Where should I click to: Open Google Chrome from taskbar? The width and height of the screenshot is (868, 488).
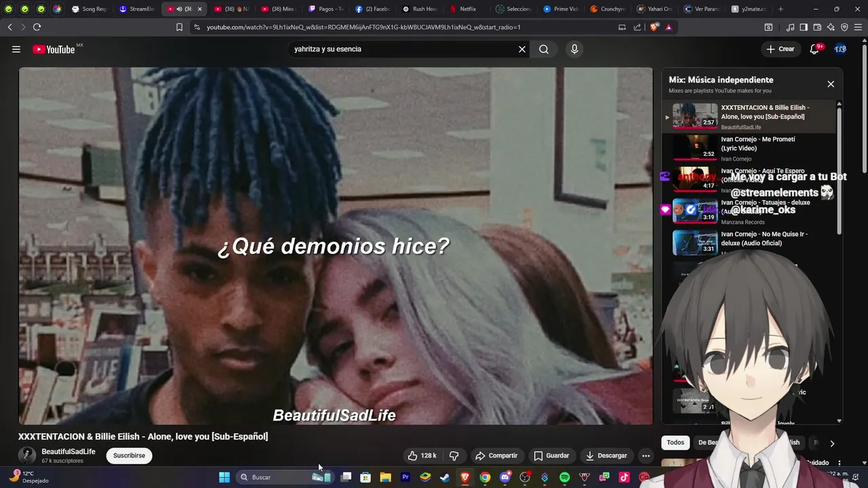pos(485,477)
